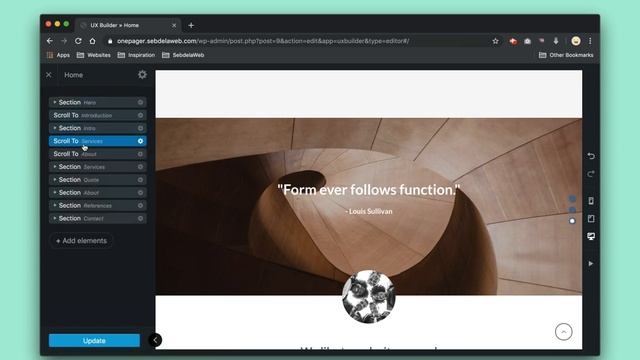Click the download arrow extension icon
Image resolution: width=640 pixels, height=360 pixels.
556,41
